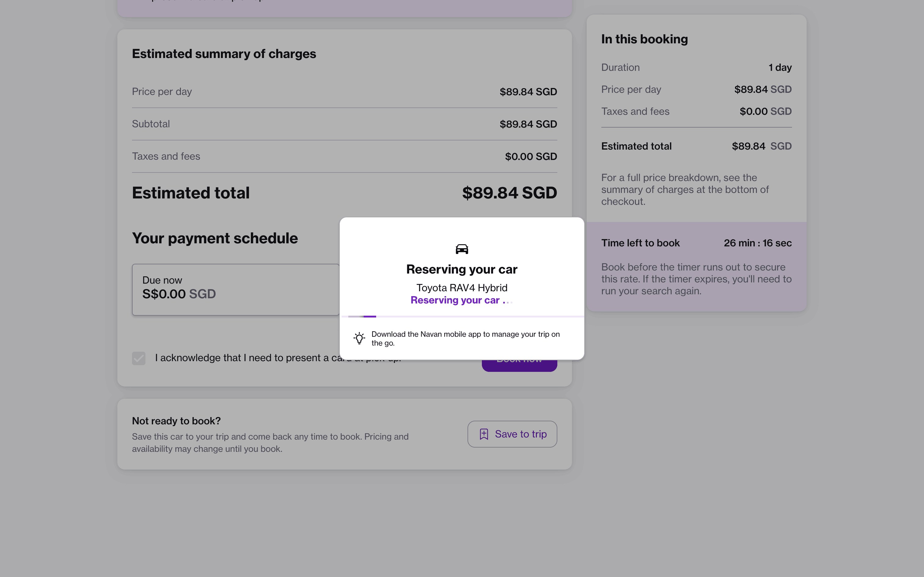924x577 pixels.
Task: Click the lightbulb tip icon
Action: (359, 338)
